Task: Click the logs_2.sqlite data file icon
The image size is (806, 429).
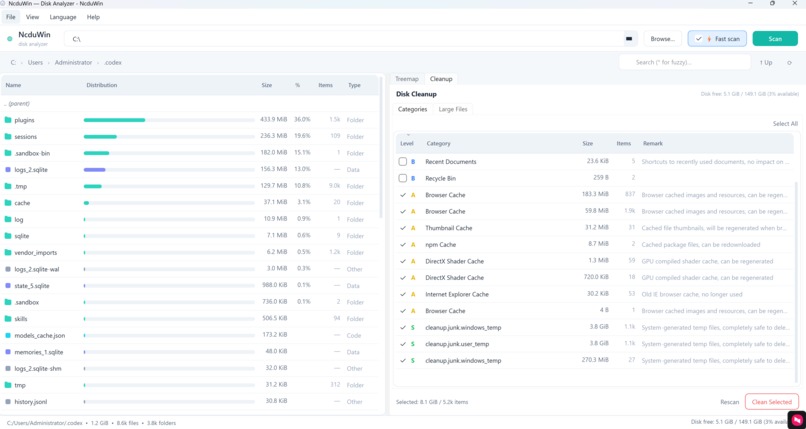Action: coord(8,170)
